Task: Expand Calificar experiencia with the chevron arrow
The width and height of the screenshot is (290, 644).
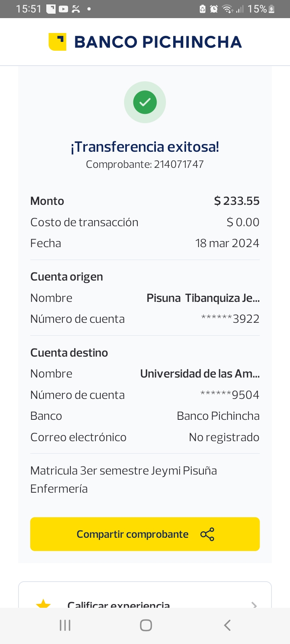Action: pos(254,605)
